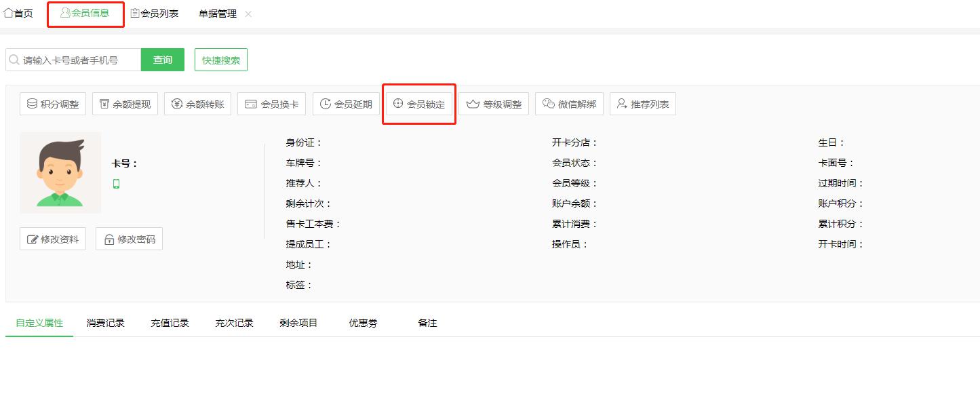
Task: Select the 优惠券 coupons tab
Action: tap(363, 323)
